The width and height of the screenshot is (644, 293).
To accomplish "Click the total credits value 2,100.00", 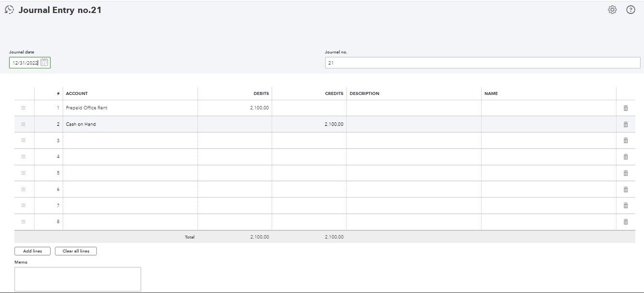I will coord(334,237).
